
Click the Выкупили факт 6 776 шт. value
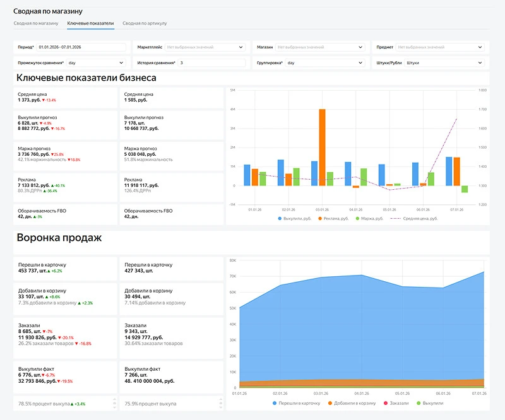(30, 375)
